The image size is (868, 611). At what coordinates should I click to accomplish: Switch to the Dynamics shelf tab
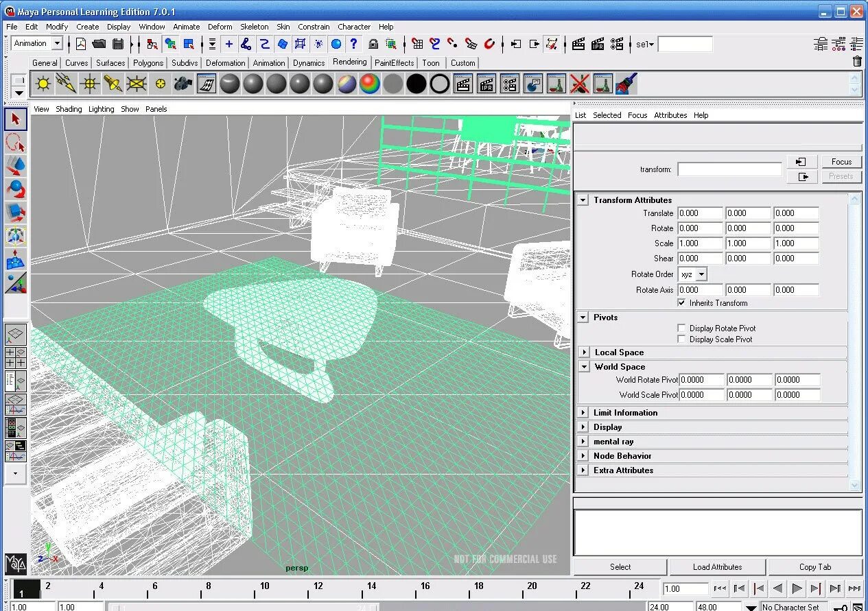click(x=309, y=62)
